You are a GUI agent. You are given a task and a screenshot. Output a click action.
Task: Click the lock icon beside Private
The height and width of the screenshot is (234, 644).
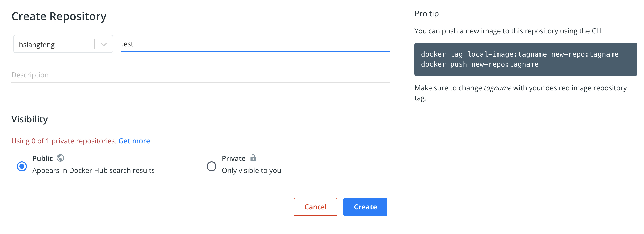pos(253,158)
